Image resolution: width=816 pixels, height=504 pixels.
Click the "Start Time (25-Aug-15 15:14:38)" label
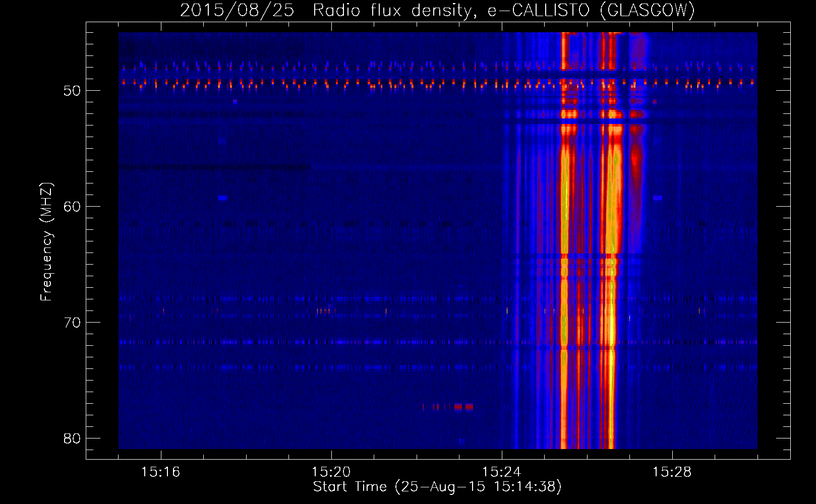437,487
